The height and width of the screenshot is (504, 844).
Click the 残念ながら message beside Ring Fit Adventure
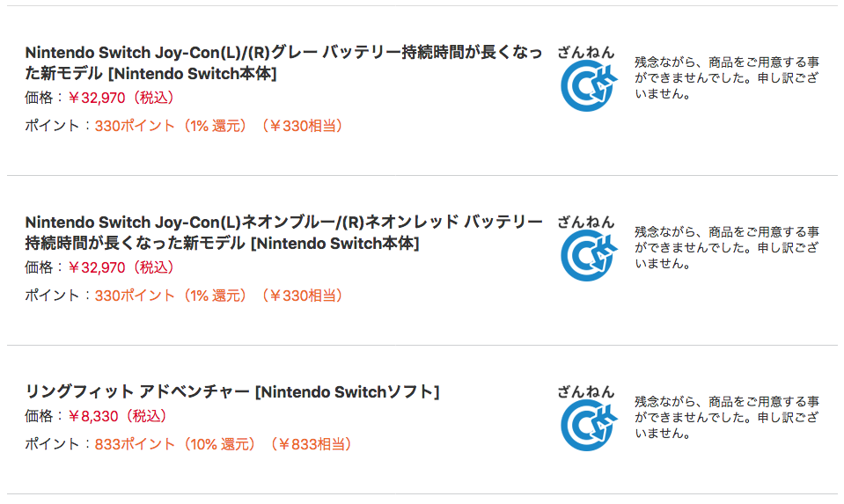click(727, 418)
